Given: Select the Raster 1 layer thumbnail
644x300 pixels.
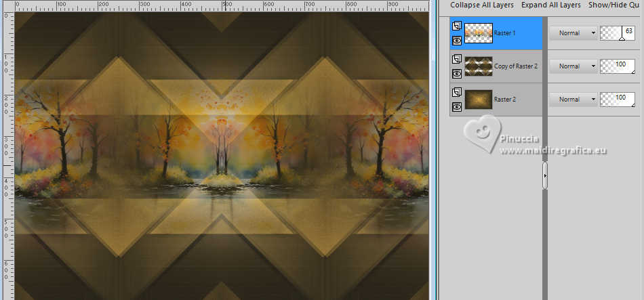Looking at the screenshot, I should click(479, 33).
